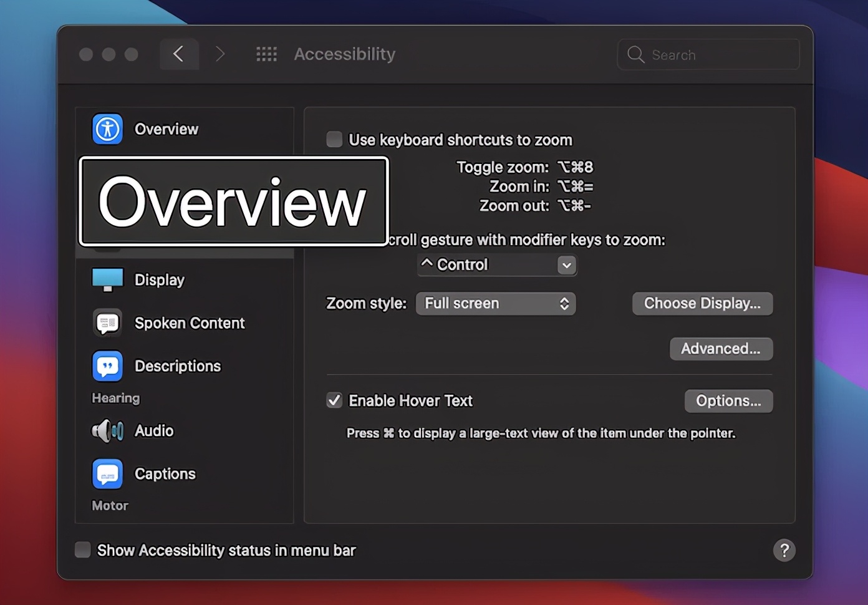
Task: Click the Display monitor icon
Action: pos(107,280)
